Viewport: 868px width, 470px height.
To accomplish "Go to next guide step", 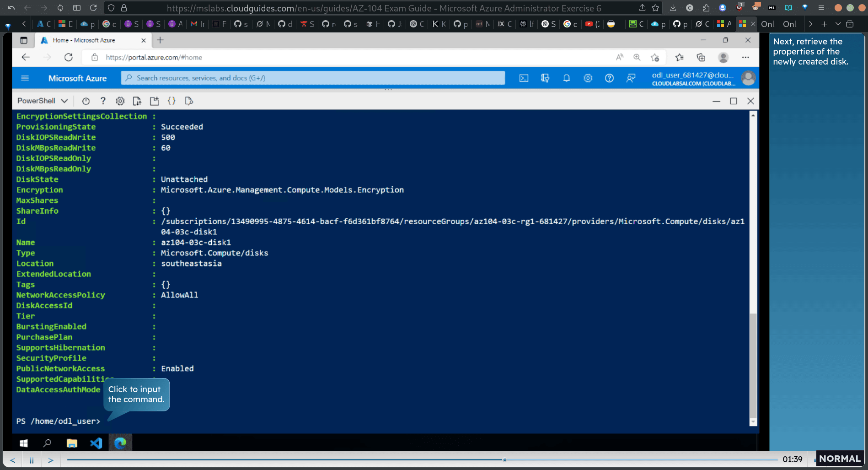I will click(x=51, y=460).
